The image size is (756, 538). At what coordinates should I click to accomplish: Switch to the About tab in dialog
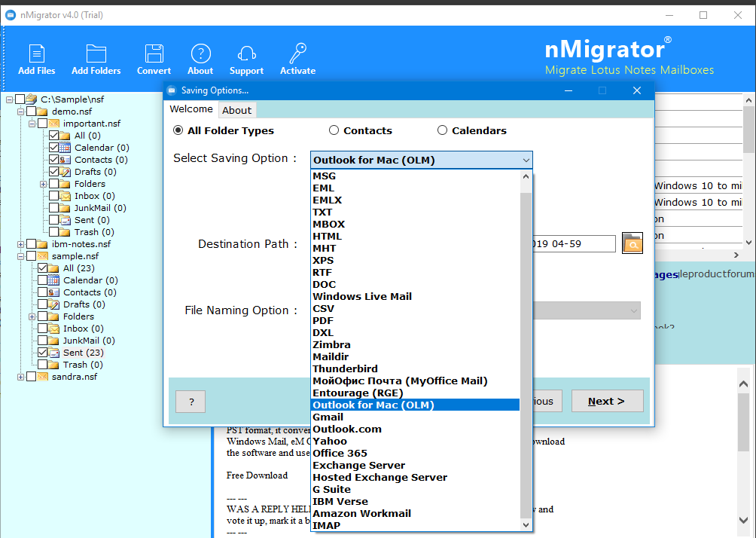(x=236, y=110)
